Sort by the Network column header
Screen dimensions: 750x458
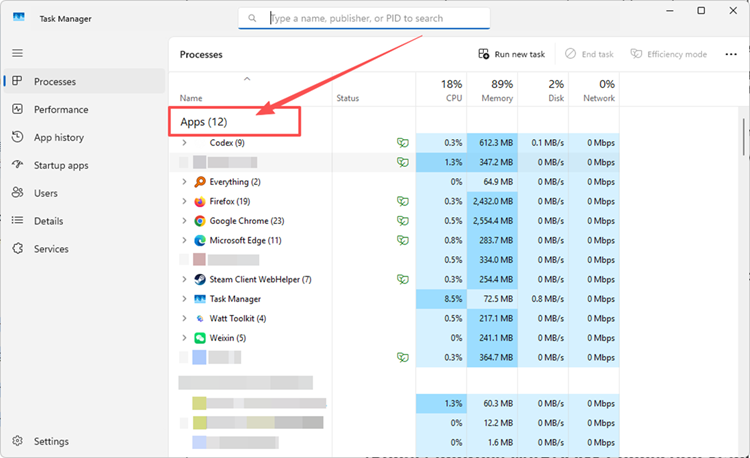tap(594, 89)
